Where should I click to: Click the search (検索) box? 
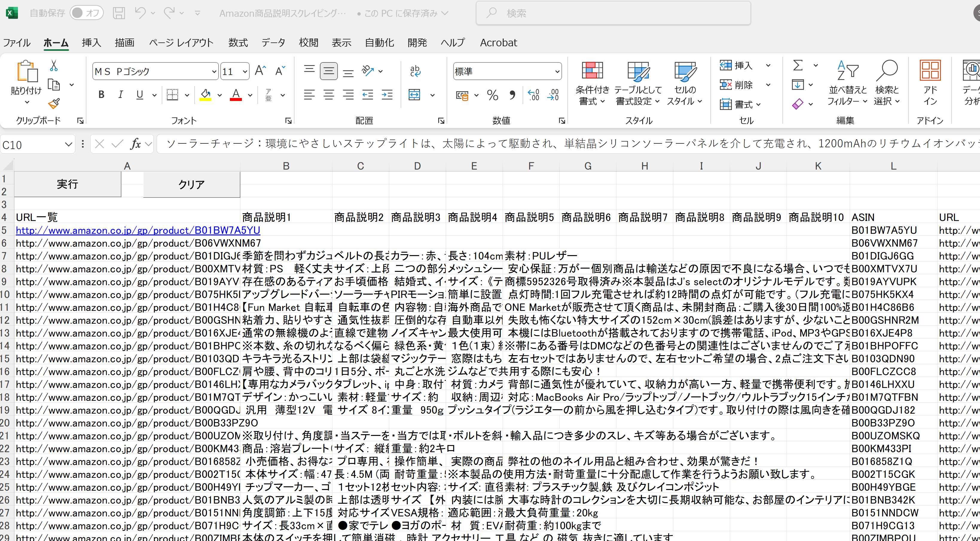coord(613,13)
